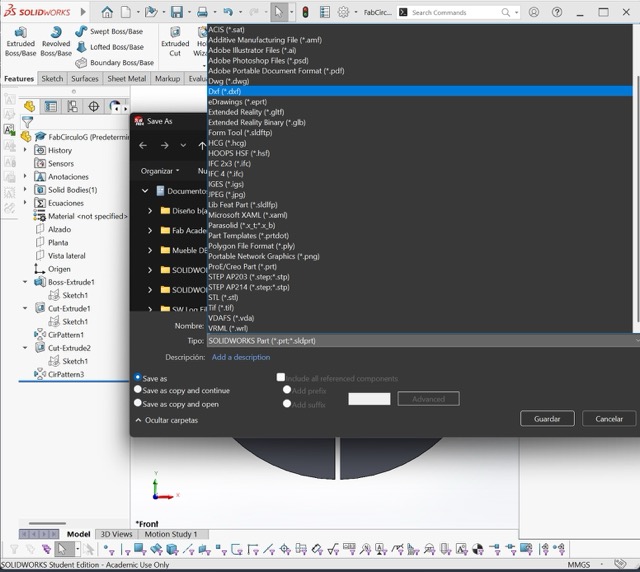Expand the Fab Academy folder in Save As
This screenshot has width=640, height=572.
point(150,230)
